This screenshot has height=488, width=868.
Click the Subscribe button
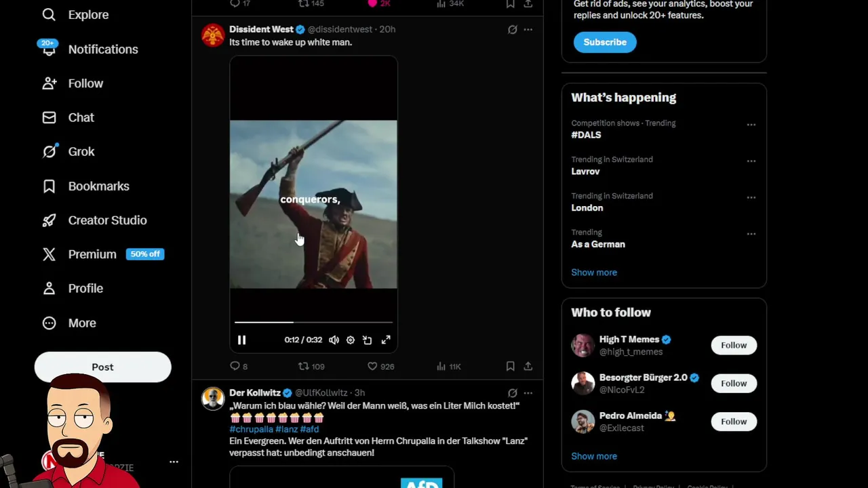pyautogui.click(x=605, y=42)
